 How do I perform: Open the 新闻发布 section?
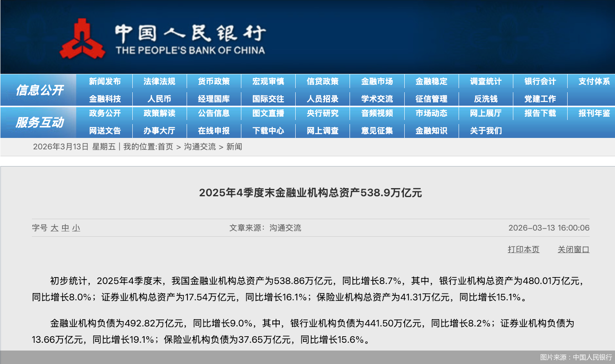click(104, 81)
